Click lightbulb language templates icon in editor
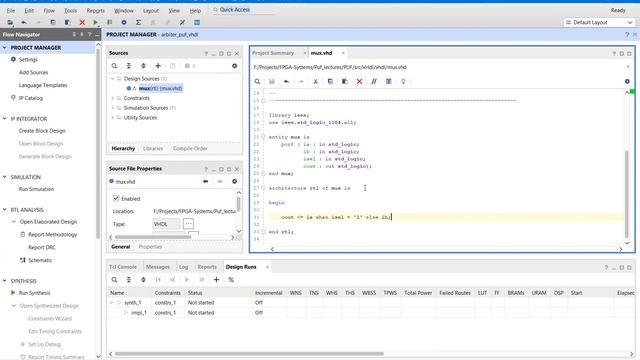 (403, 81)
